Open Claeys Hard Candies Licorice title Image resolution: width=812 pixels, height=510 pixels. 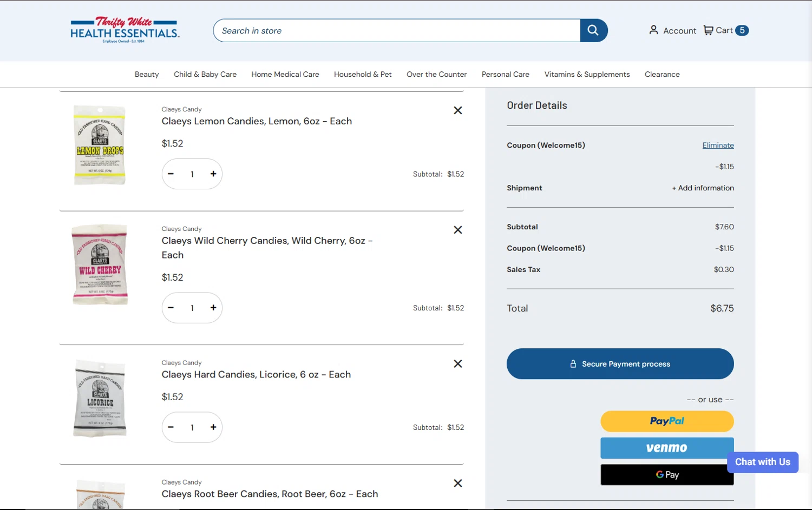tap(256, 374)
